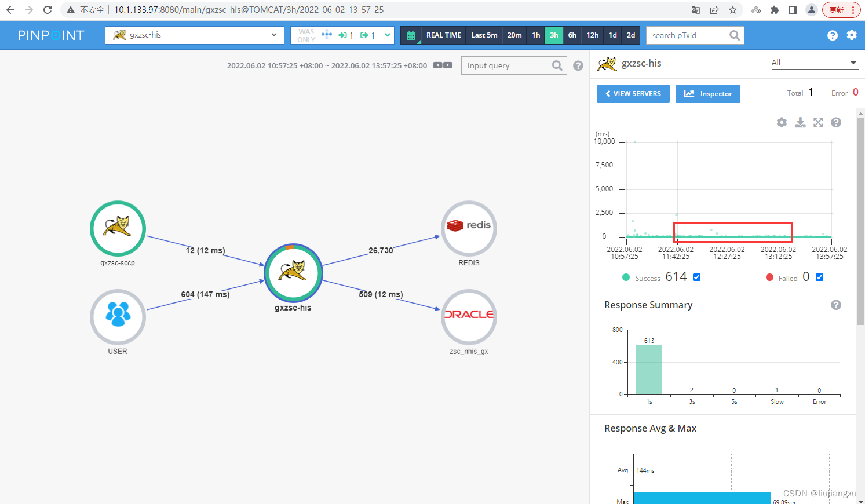Open the All agent filter dropdown
The height and width of the screenshot is (504, 865).
[814, 63]
